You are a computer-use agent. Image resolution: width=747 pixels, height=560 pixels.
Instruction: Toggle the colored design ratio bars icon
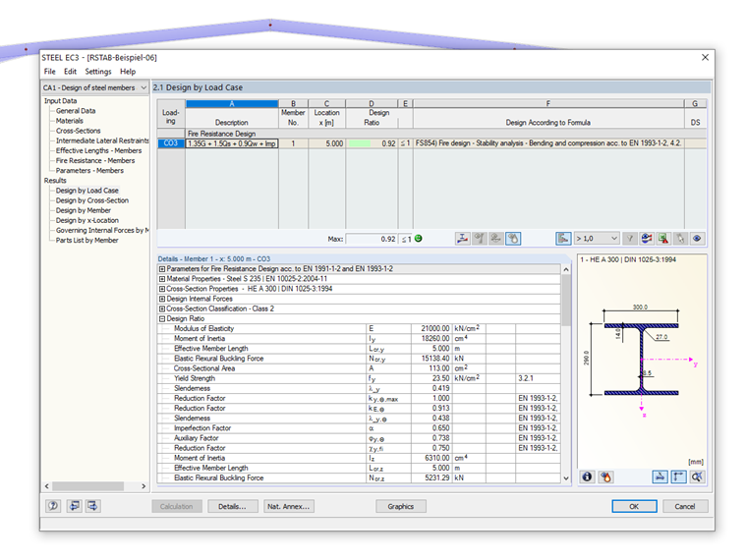pyautogui.click(x=563, y=239)
